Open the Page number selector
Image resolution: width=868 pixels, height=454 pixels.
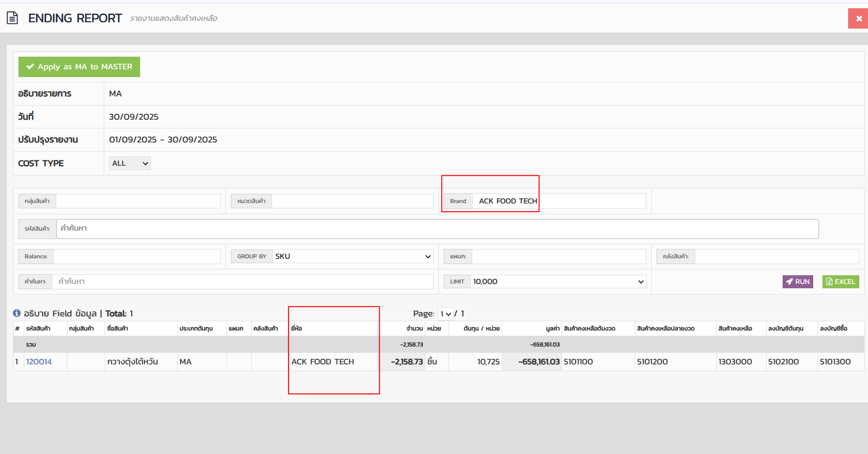point(446,314)
